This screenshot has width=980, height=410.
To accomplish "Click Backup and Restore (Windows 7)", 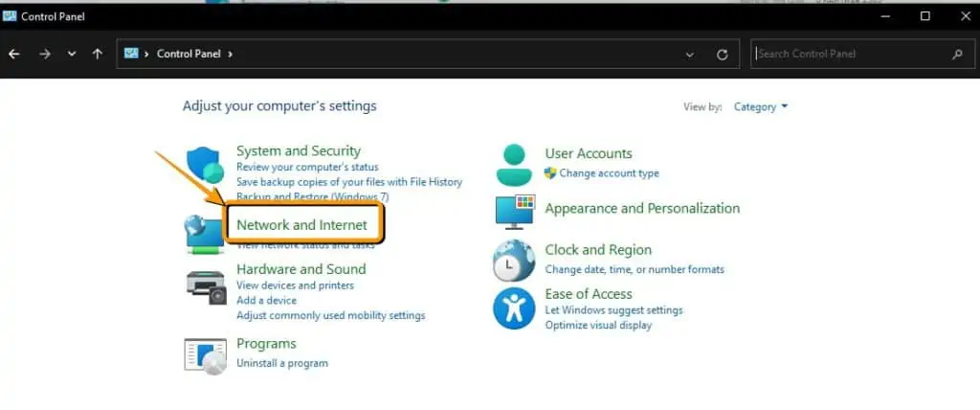I will (313, 196).
